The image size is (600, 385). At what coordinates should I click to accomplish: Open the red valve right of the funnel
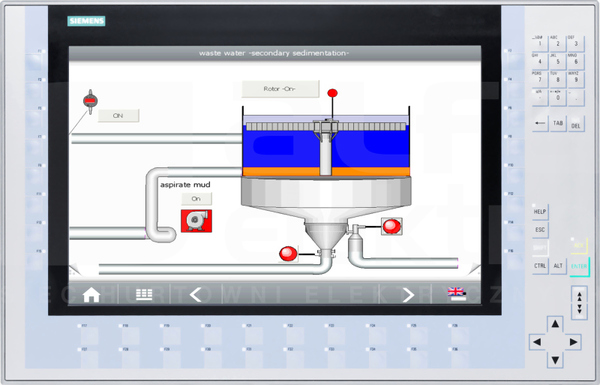(x=391, y=226)
